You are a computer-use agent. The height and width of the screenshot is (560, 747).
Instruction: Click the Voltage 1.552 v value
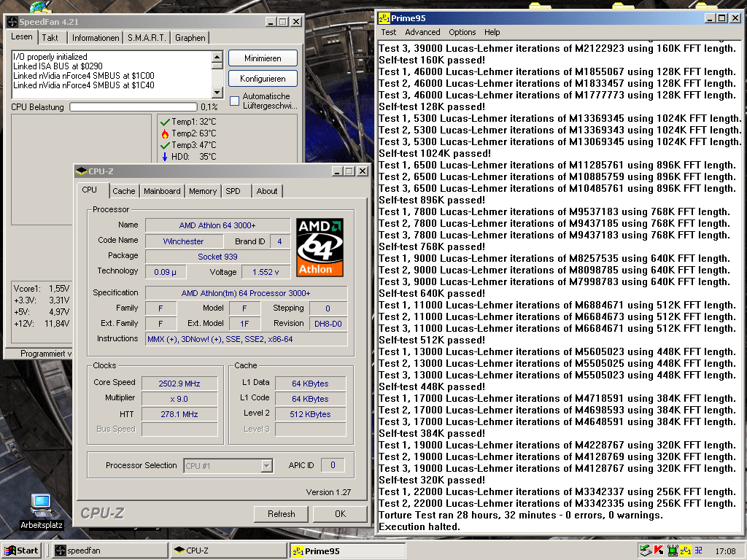tap(266, 272)
